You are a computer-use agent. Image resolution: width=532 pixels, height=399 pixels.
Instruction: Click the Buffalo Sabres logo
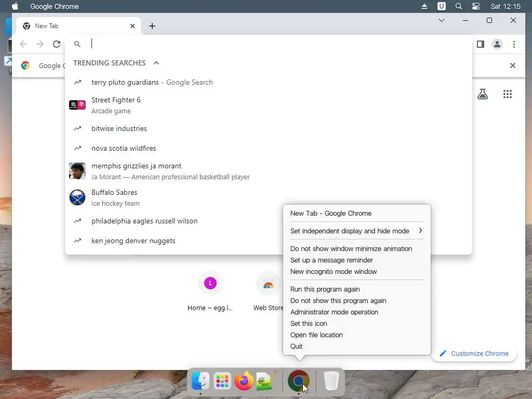(77, 197)
